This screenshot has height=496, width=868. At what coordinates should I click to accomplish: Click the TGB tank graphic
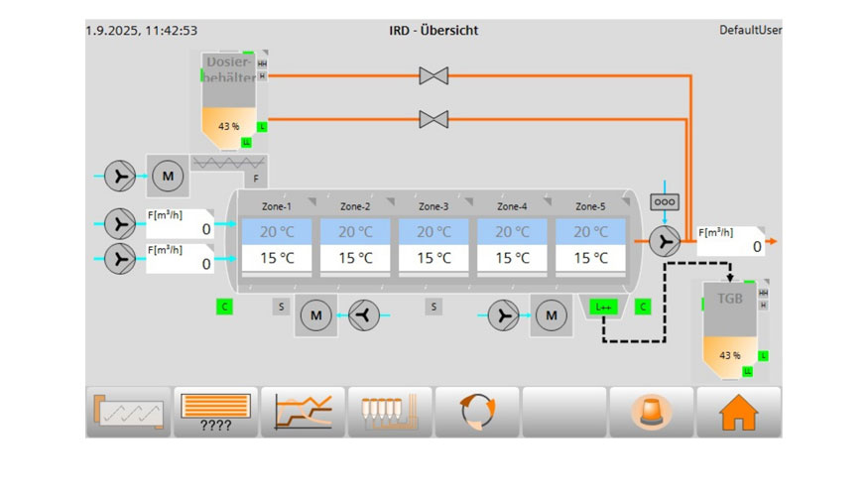(x=729, y=330)
